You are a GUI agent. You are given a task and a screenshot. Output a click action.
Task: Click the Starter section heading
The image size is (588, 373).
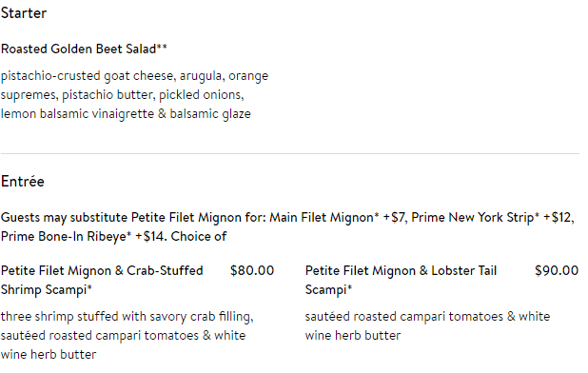[24, 13]
